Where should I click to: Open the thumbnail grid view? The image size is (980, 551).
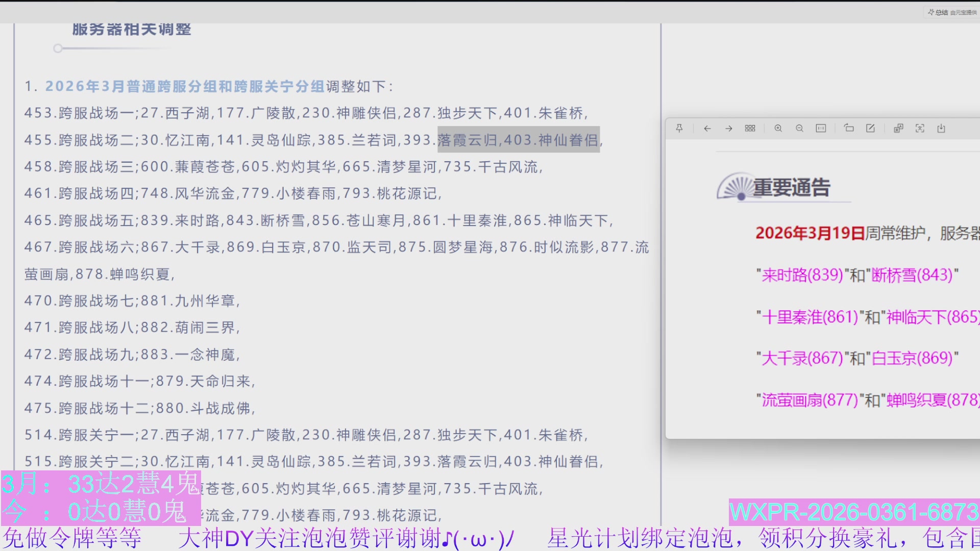coord(750,128)
